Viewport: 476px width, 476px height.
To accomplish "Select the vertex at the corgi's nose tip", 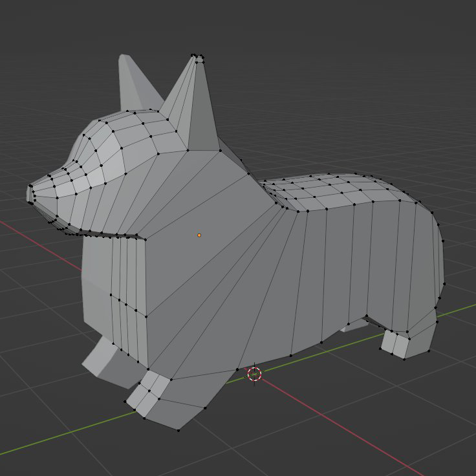I will point(30,189).
